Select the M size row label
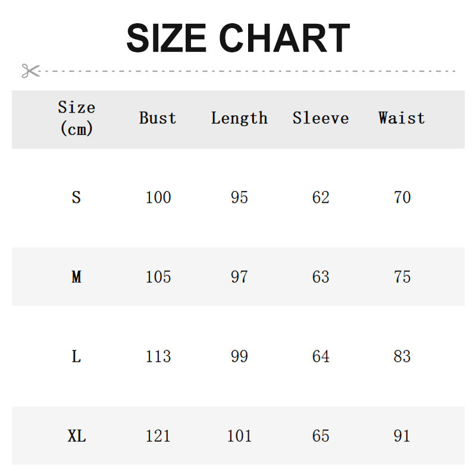This screenshot has width=476, height=476. click(x=76, y=277)
